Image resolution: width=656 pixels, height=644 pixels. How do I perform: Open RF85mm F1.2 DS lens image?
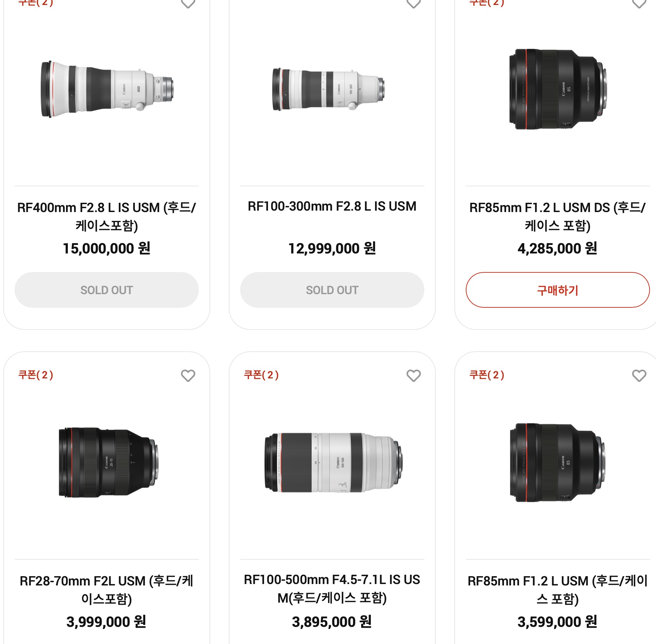click(x=558, y=89)
